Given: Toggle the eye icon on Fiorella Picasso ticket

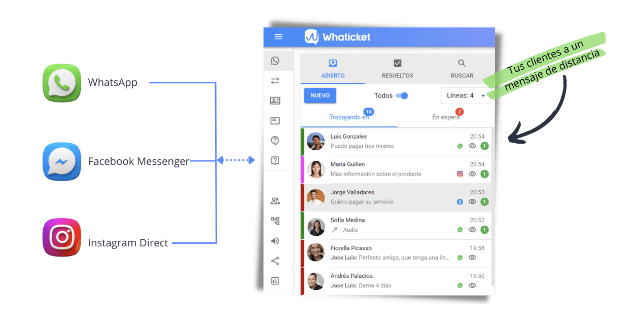Looking at the screenshot, I should click(472, 257).
